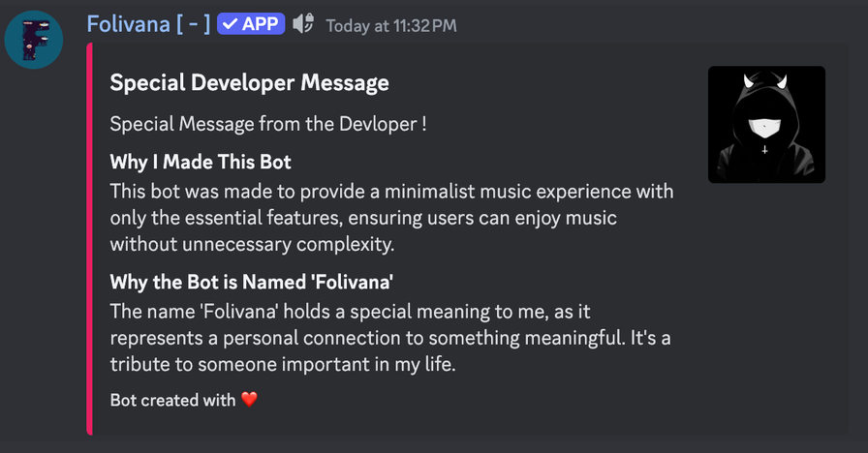Click the verified checkmark in APP badge
Image resolution: width=868 pixels, height=453 pixels.
[x=230, y=24]
